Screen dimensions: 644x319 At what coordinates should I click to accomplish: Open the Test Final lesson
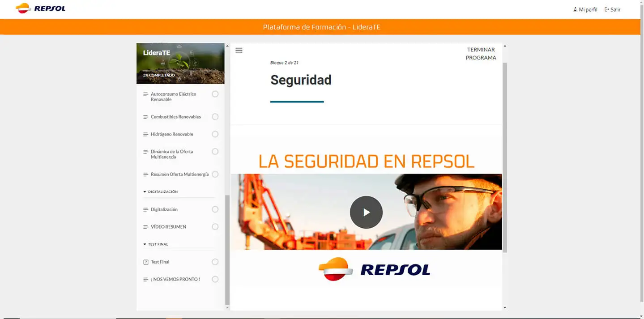point(160,262)
